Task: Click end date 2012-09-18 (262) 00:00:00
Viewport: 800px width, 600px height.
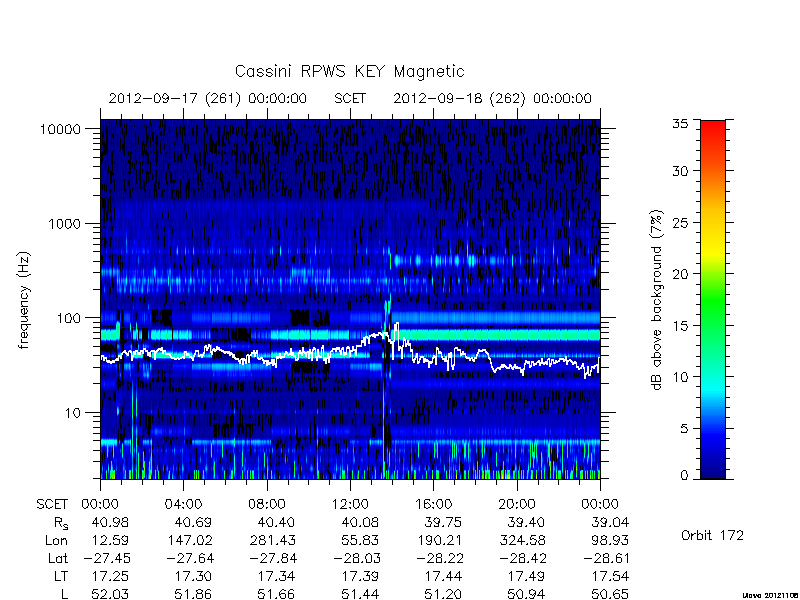Action: 492,98
